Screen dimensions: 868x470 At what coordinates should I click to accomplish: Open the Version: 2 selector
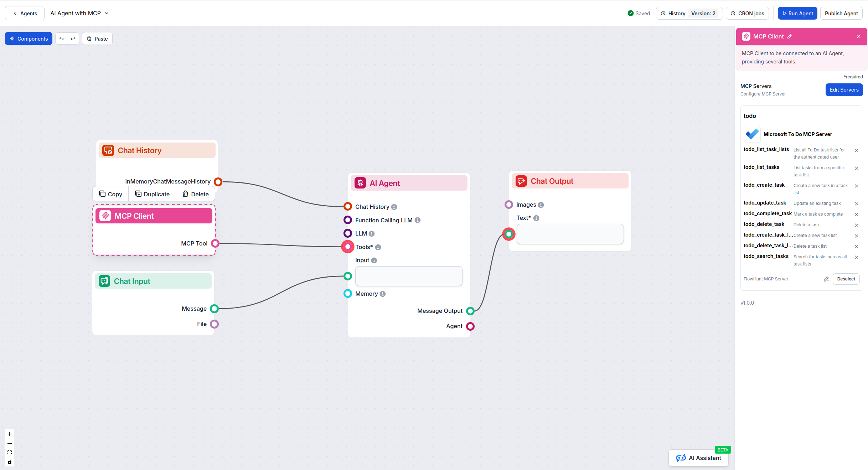pyautogui.click(x=704, y=13)
